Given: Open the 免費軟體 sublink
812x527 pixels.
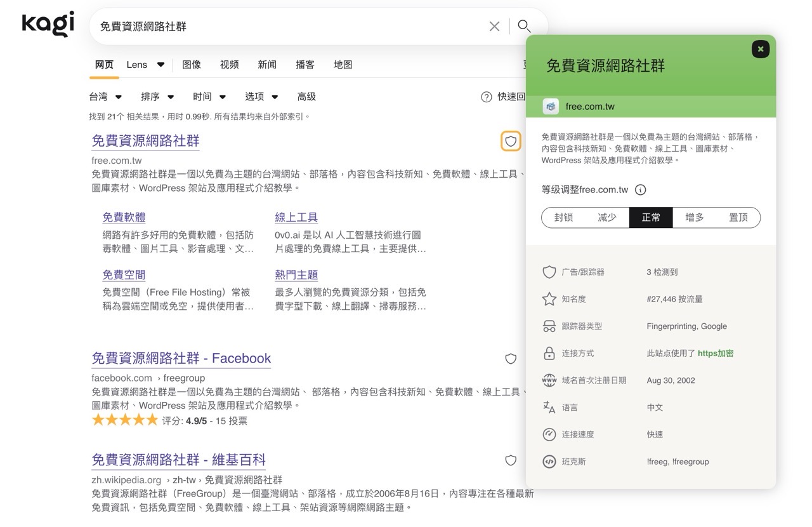Looking at the screenshot, I should pos(124,217).
